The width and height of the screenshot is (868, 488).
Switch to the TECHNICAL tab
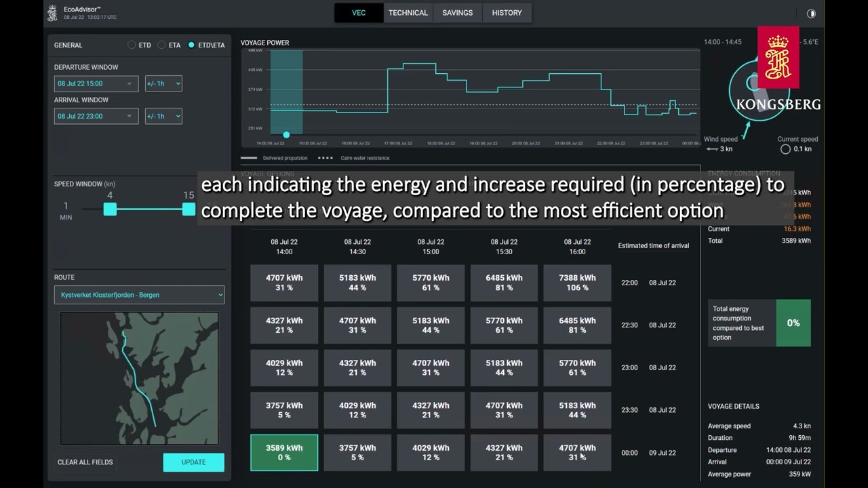point(408,13)
